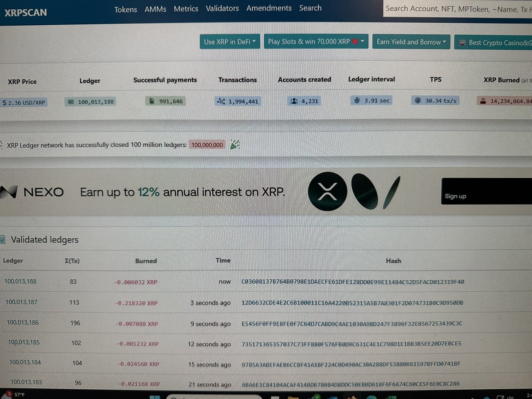Click the Successful payments stat label
532x399 pixels.
165,80
